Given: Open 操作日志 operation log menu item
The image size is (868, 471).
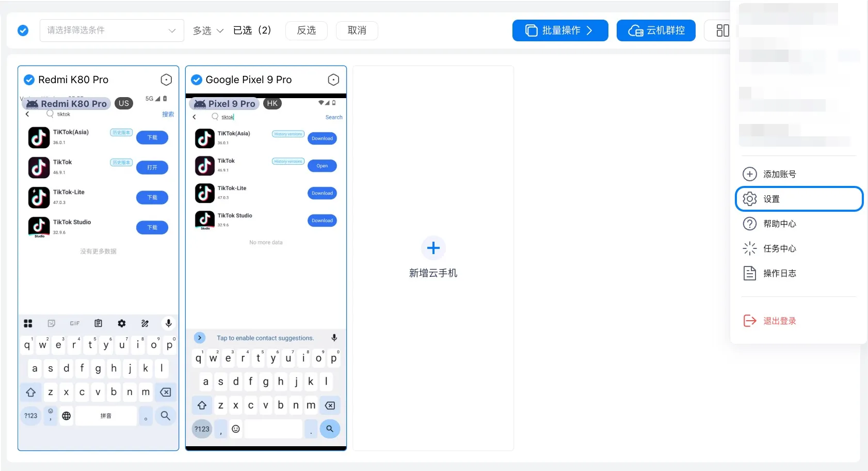Looking at the screenshot, I should [x=799, y=273].
